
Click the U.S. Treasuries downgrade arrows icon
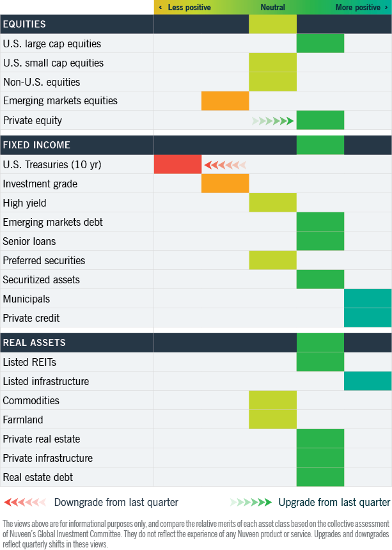pyautogui.click(x=225, y=165)
